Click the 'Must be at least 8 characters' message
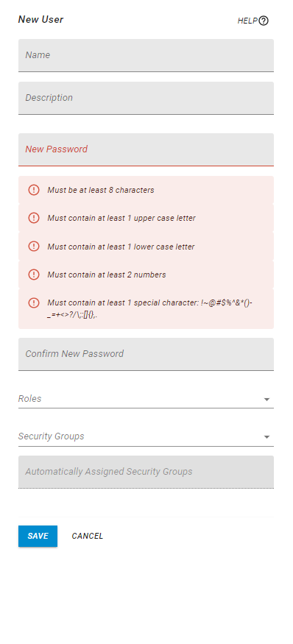This screenshot has width=293, height=644. click(101, 190)
